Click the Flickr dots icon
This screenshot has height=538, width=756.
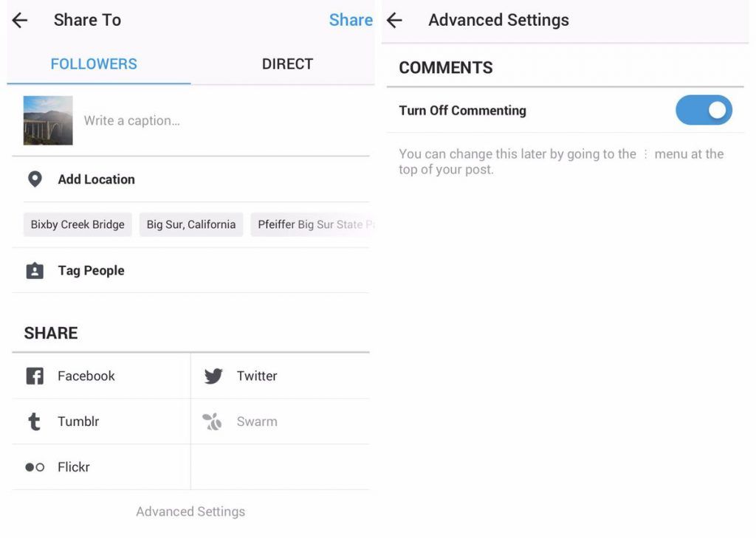coord(35,467)
